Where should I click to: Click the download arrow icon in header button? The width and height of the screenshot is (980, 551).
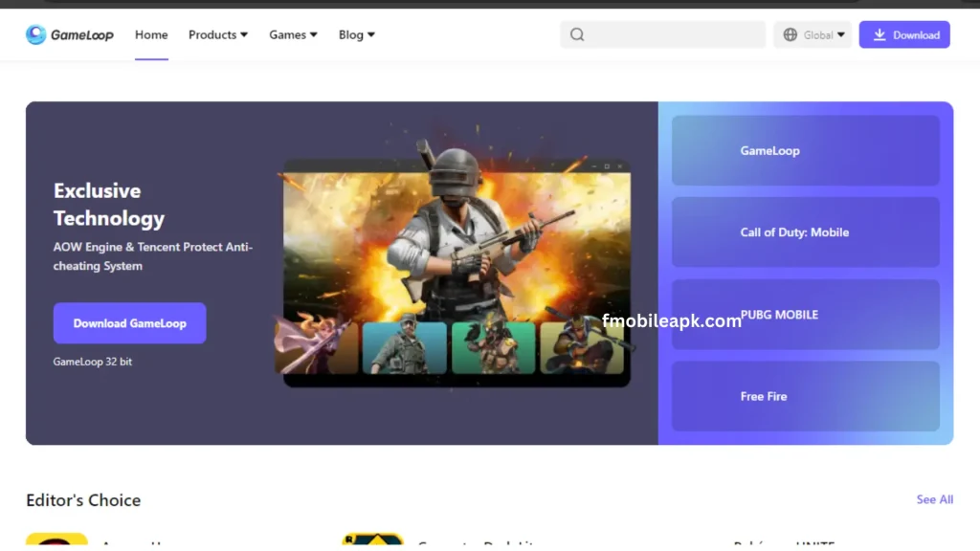pyautogui.click(x=880, y=35)
